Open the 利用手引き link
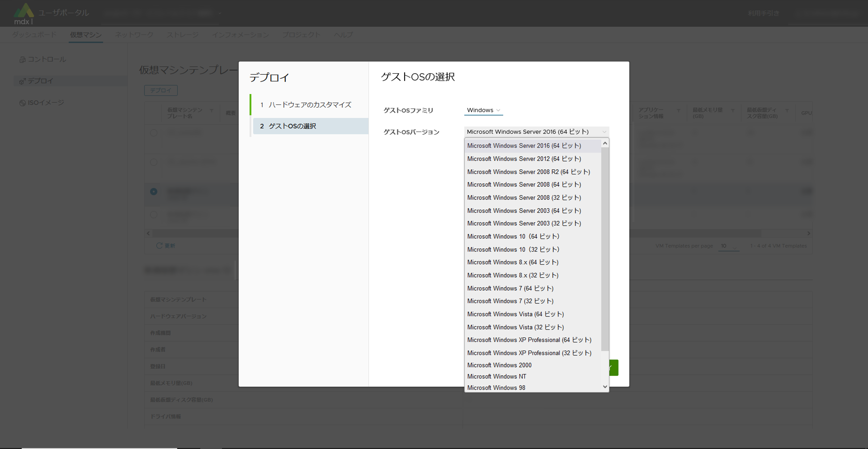This screenshot has height=449, width=868. click(763, 13)
